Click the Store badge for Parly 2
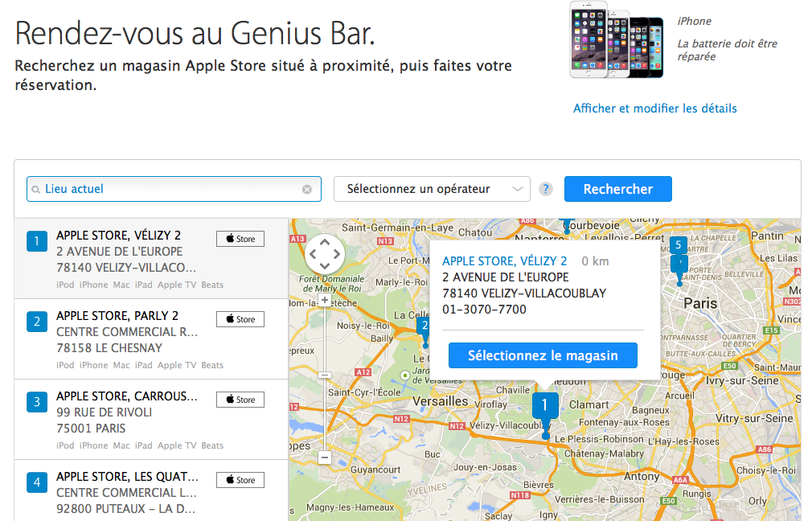 [x=240, y=319]
